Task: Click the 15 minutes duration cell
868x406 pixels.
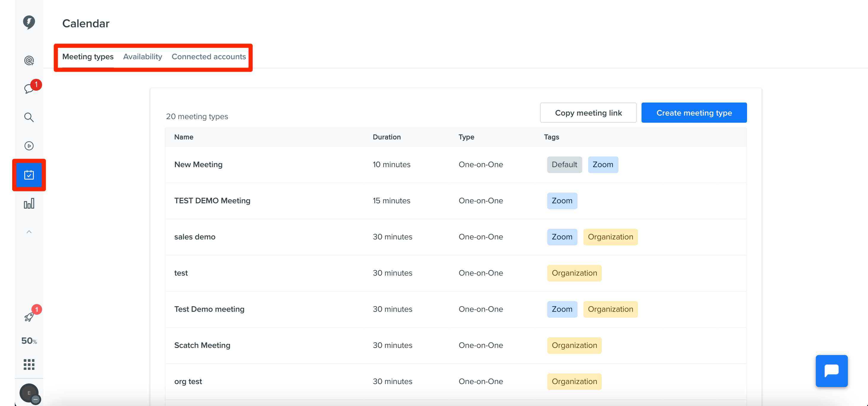Action: coord(391,201)
